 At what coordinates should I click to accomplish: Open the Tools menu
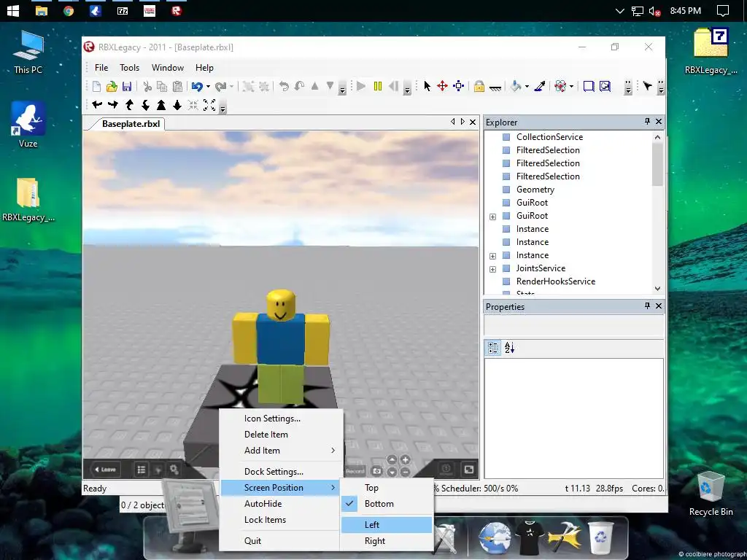(130, 68)
